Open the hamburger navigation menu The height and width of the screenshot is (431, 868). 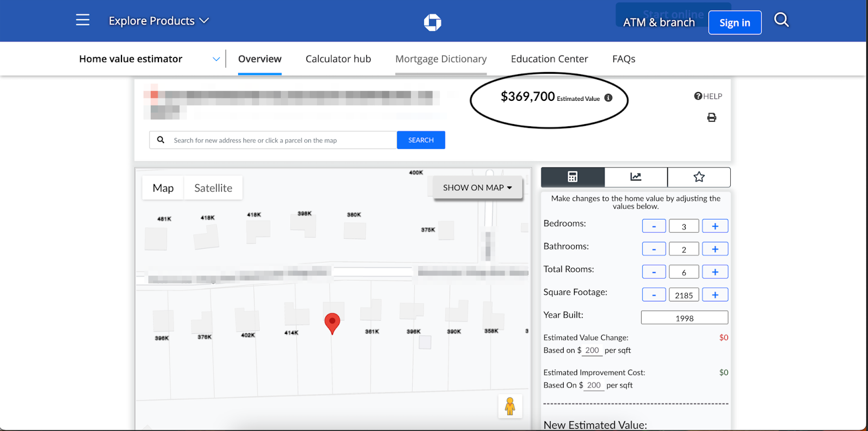[82, 21]
